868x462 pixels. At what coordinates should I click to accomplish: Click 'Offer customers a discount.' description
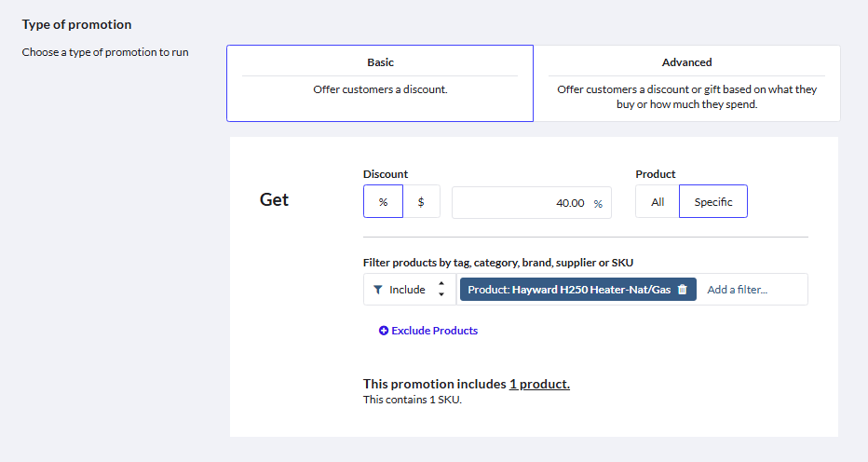pyautogui.click(x=380, y=90)
